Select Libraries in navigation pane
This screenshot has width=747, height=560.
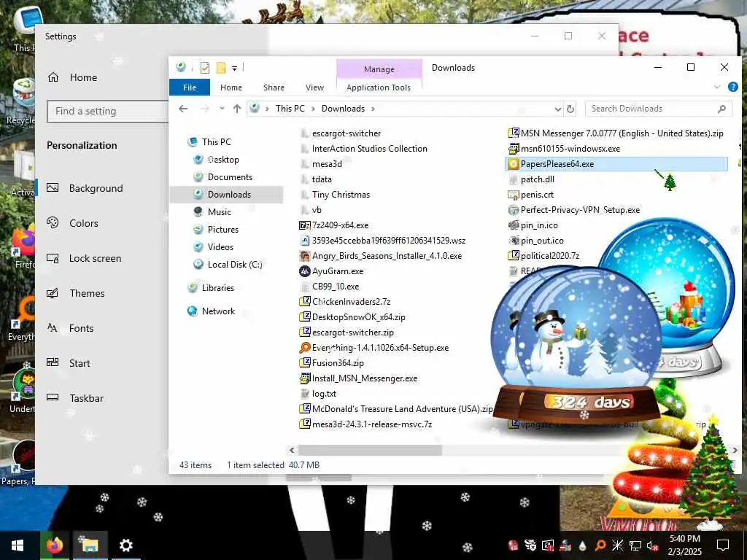217,288
